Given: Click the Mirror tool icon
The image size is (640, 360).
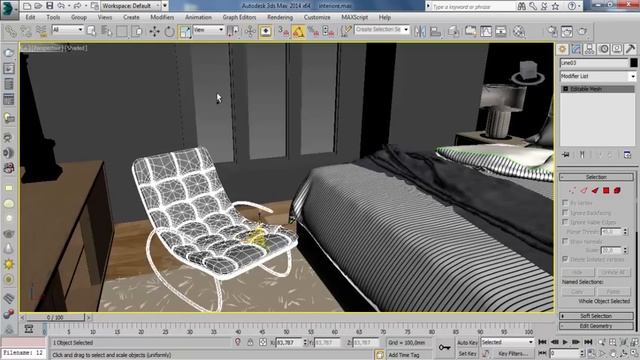Looking at the screenshot, I should [x=420, y=31].
